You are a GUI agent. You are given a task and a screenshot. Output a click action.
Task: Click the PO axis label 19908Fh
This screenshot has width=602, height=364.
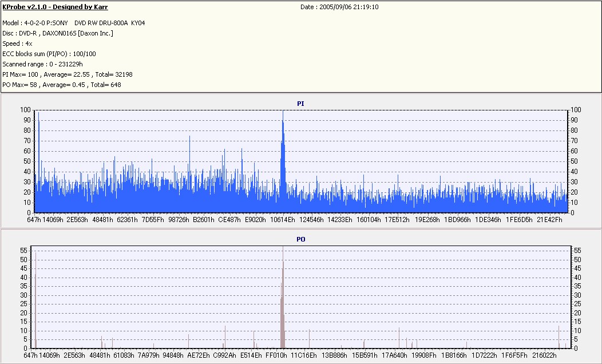click(x=424, y=355)
